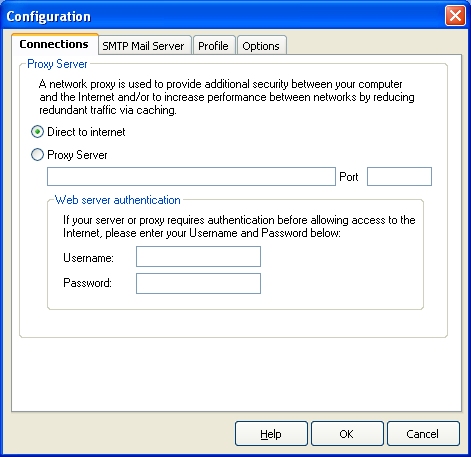
Task: Confirm settings with the OK button
Action: click(x=347, y=434)
